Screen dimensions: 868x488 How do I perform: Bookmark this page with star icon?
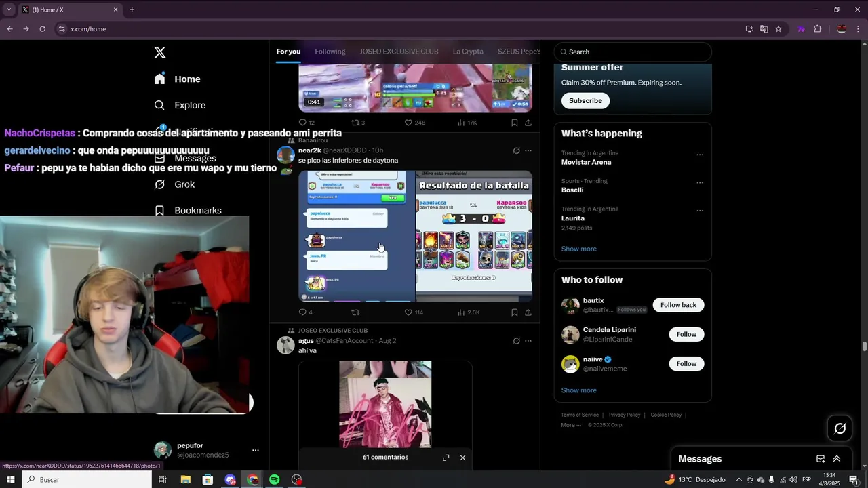[778, 29]
